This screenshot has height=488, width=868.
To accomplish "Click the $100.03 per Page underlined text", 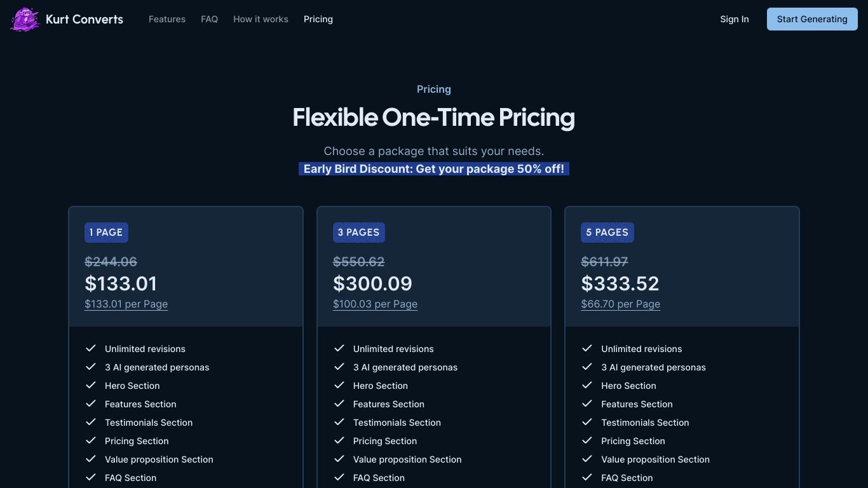I will 375,304.
